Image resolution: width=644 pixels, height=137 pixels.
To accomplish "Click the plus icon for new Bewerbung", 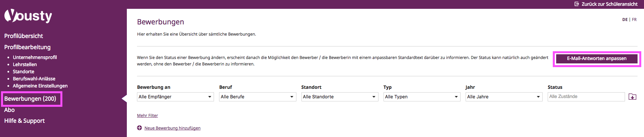I will pyautogui.click(x=139, y=128).
